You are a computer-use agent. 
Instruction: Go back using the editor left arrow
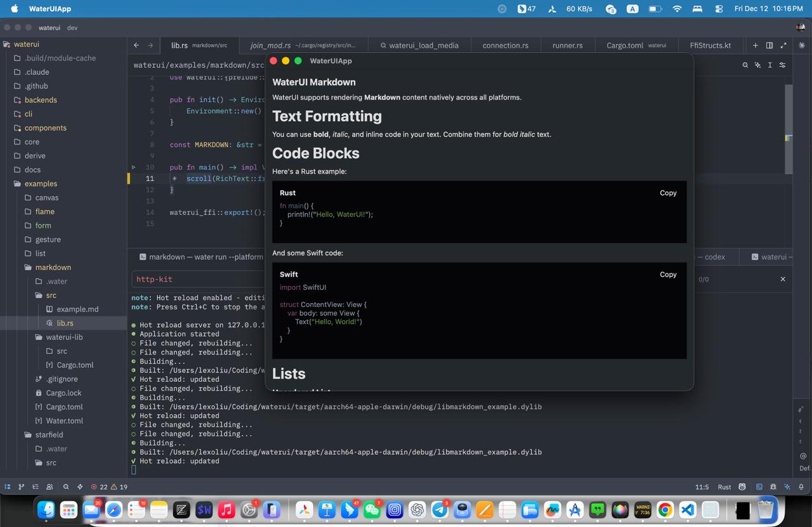(x=136, y=45)
